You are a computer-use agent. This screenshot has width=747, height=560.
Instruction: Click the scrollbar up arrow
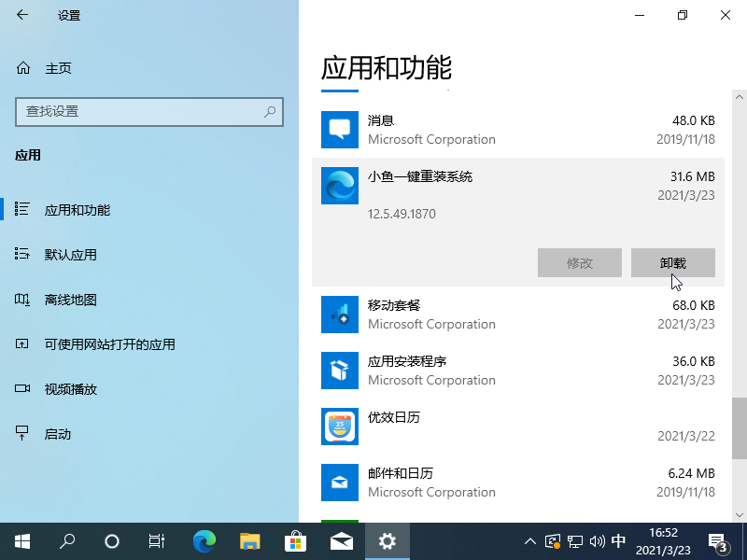[739, 97]
